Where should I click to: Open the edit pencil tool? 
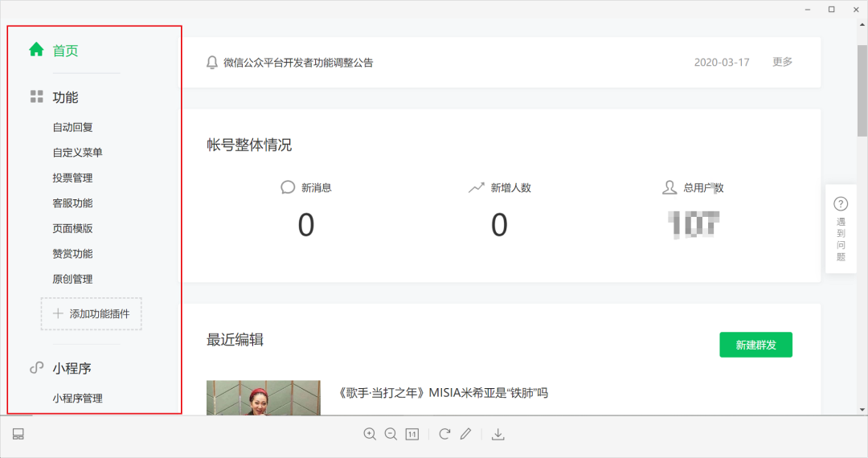(x=465, y=434)
